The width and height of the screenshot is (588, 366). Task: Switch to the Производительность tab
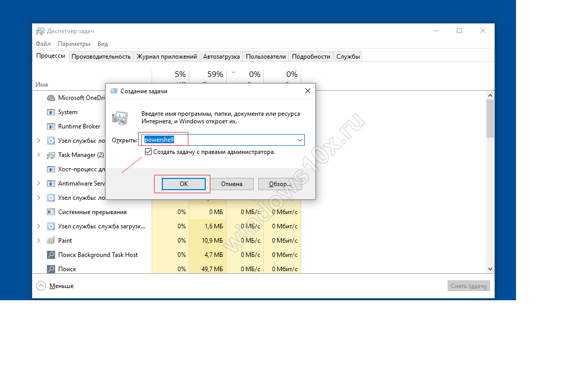(101, 57)
